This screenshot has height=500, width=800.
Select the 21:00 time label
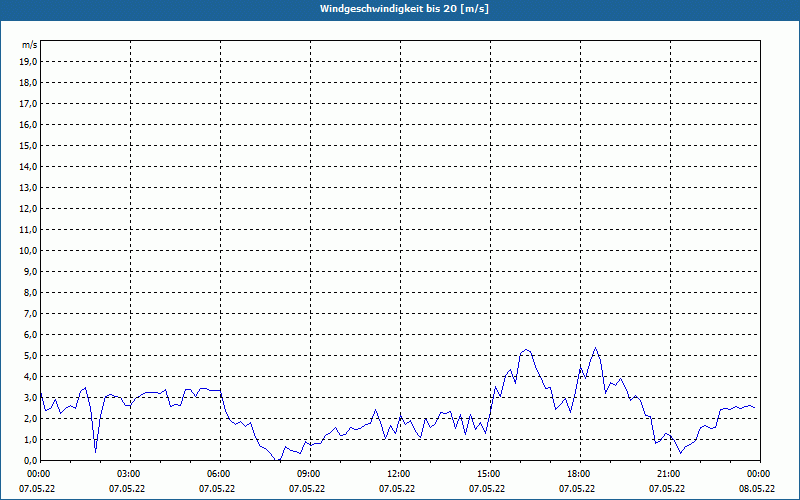[669, 473]
